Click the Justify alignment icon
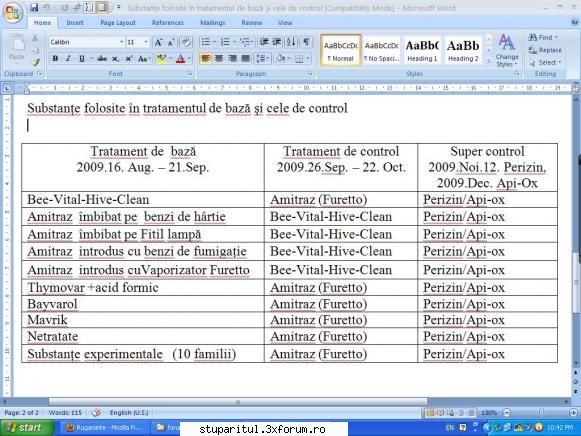 pos(246,59)
